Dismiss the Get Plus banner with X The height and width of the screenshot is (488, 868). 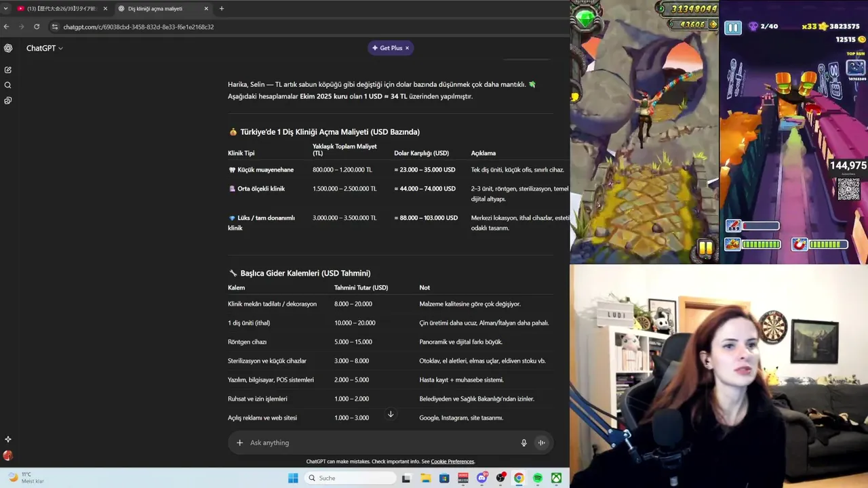point(407,48)
